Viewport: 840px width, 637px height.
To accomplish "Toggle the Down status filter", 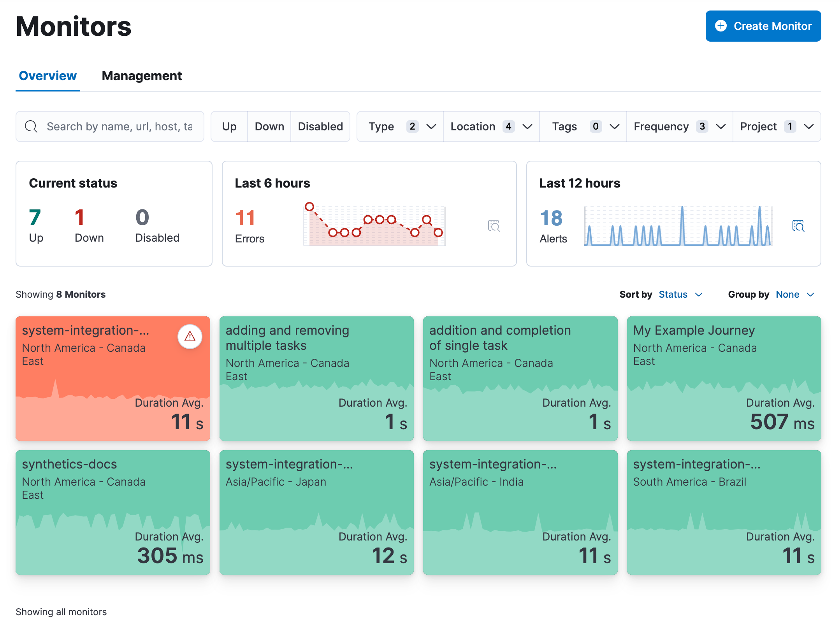I will click(x=269, y=126).
